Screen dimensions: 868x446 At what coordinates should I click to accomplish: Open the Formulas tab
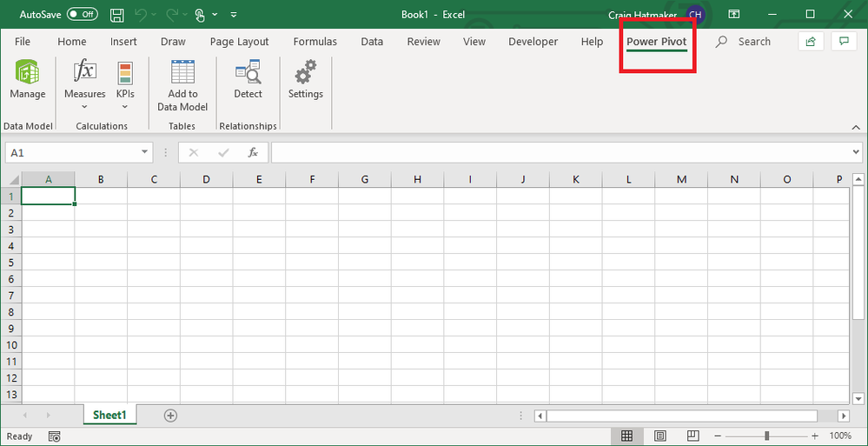click(315, 42)
